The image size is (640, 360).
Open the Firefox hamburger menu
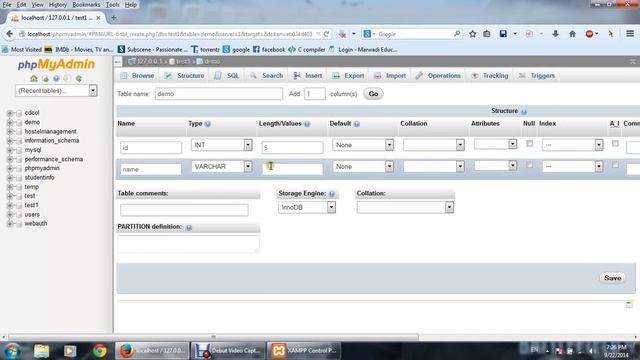630,34
